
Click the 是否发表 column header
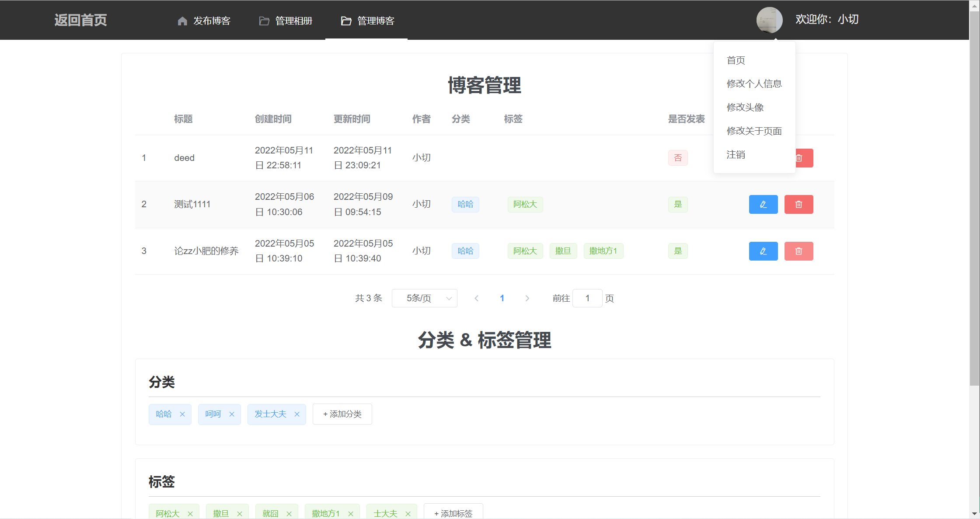pos(687,119)
